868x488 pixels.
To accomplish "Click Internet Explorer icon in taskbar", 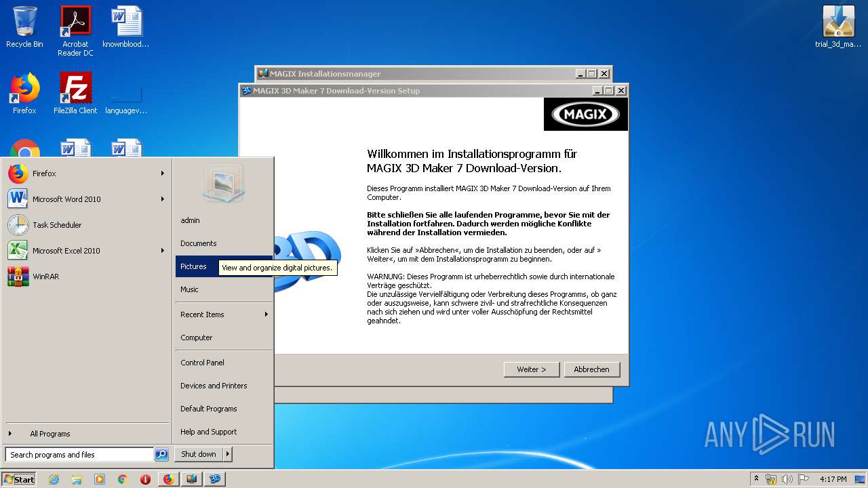I will pos(54,479).
